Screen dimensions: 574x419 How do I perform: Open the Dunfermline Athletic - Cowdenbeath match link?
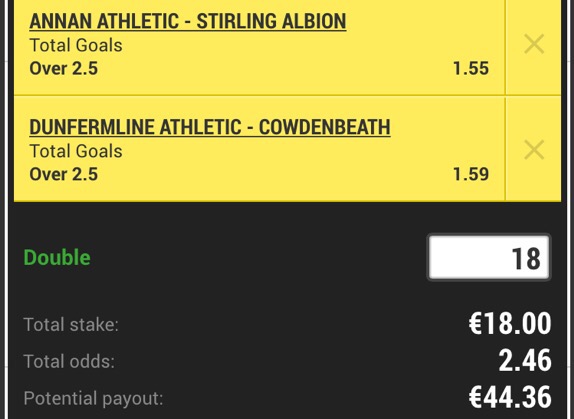tap(210, 127)
